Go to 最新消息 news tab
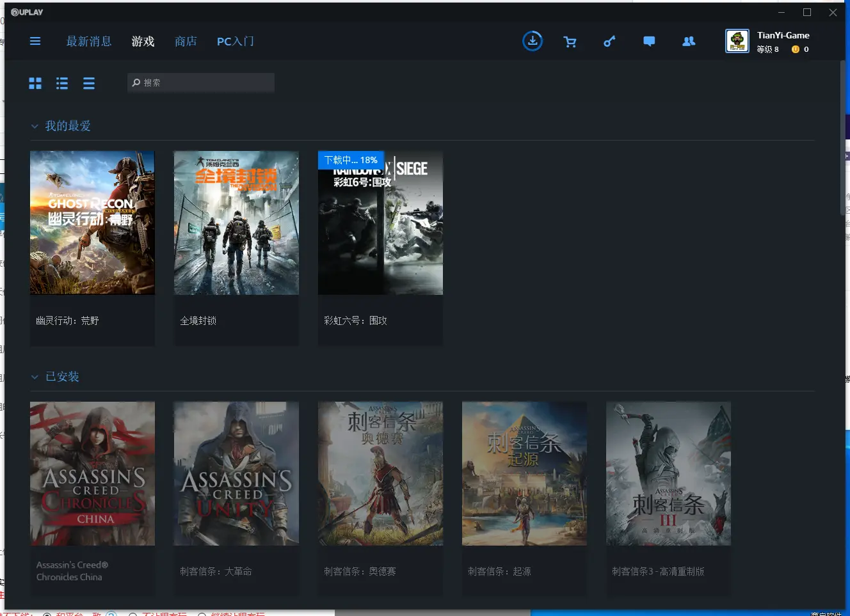The height and width of the screenshot is (616, 850). (x=89, y=42)
